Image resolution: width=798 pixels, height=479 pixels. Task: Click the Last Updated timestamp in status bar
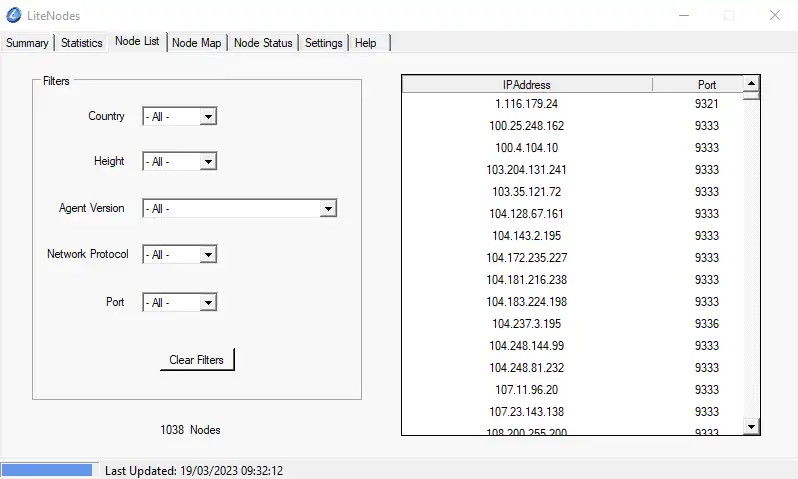[x=194, y=470]
